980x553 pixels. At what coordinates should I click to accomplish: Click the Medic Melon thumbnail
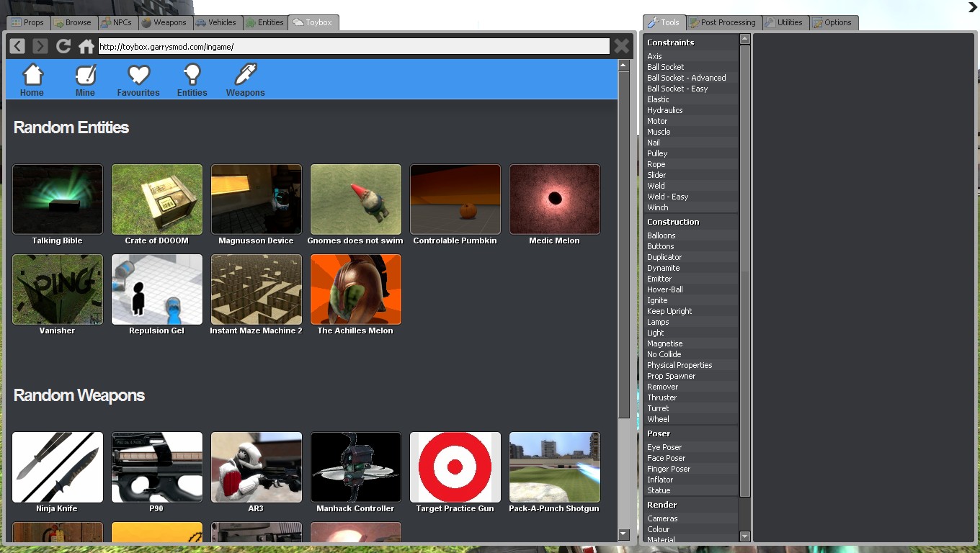554,199
